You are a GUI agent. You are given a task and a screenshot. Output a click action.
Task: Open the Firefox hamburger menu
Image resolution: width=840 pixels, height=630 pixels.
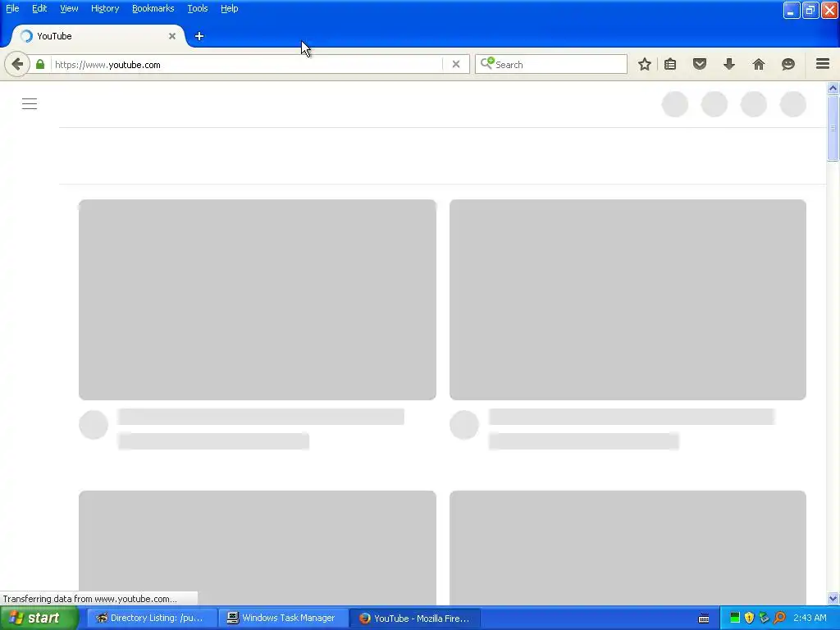[x=823, y=64]
